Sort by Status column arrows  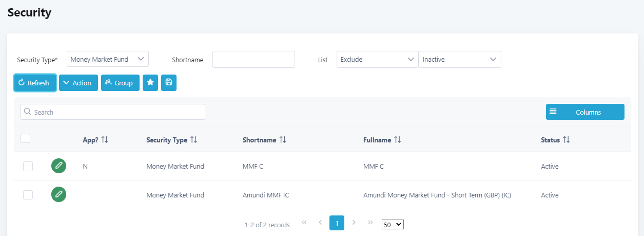pos(567,140)
